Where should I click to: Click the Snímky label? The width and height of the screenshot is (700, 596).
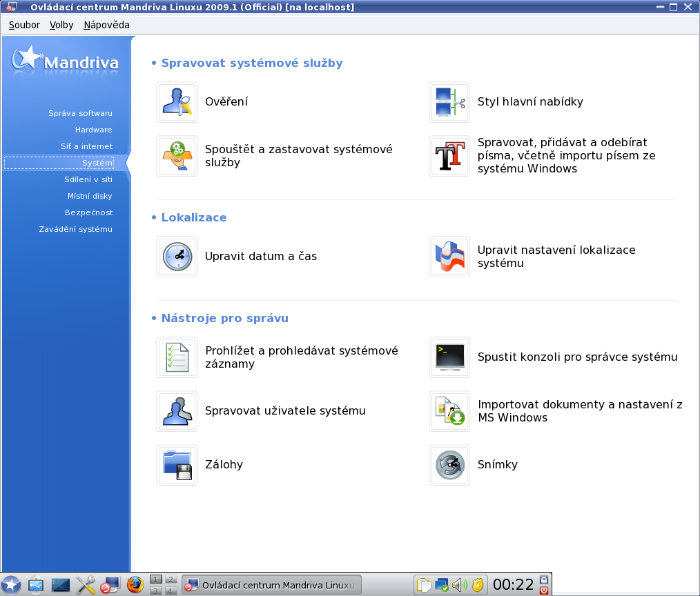click(498, 464)
